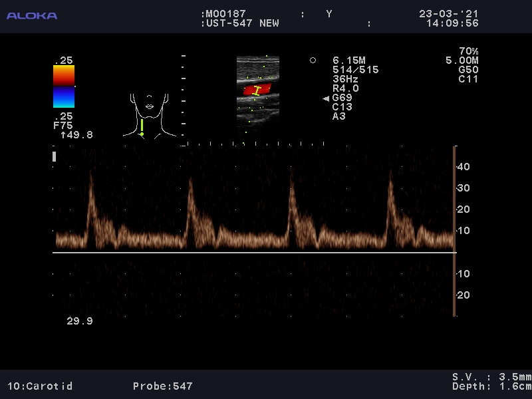The height and width of the screenshot is (399, 532).
Task: Click the ALOKA logo
Action: click(x=31, y=15)
